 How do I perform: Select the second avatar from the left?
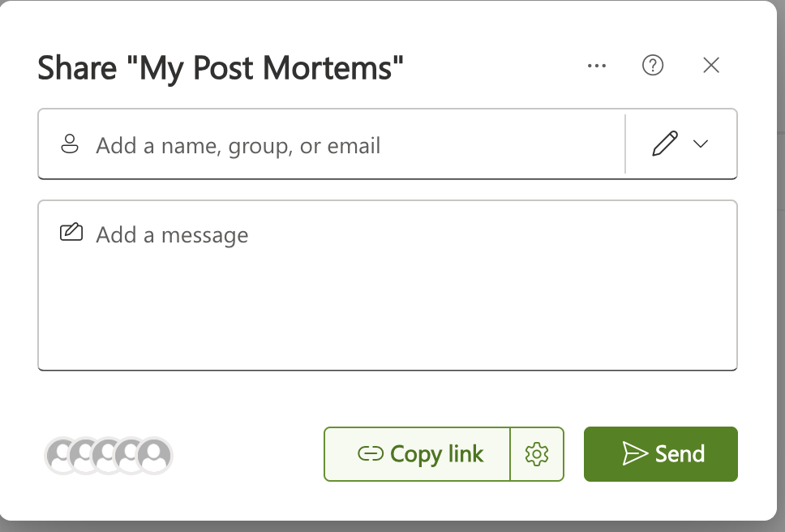coord(83,455)
